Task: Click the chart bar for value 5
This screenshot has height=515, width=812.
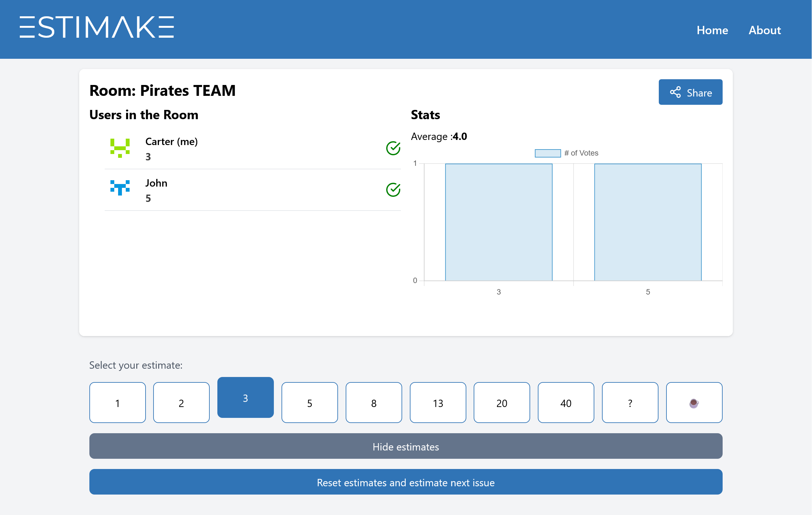Action: coord(647,222)
